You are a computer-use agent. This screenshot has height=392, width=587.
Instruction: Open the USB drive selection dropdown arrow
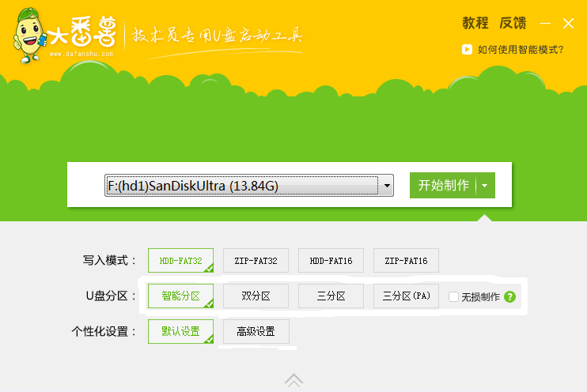[x=387, y=185]
